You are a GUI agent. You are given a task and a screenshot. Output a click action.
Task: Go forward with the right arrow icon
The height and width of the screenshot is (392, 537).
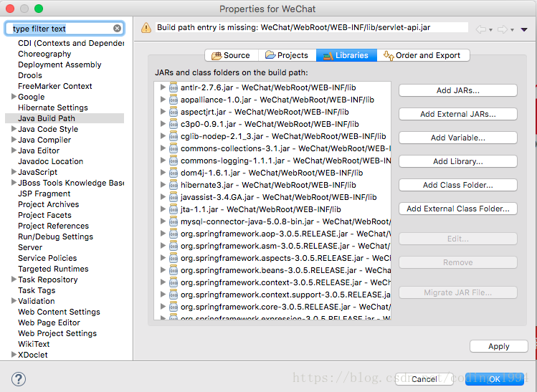(x=503, y=29)
